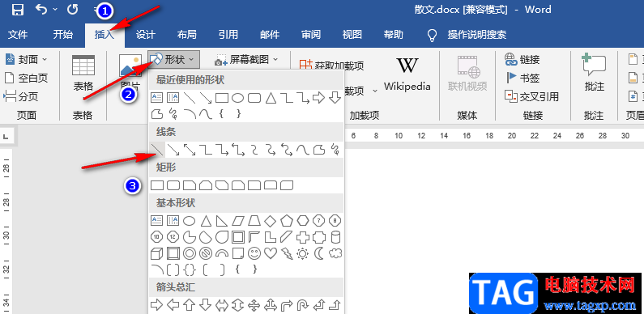
Task: Select the straight Line shape under 线条
Action: tap(156, 150)
